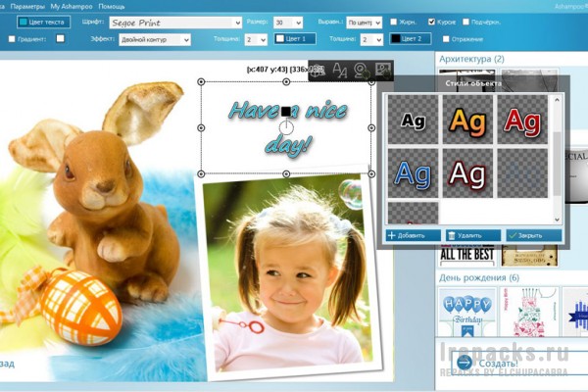Open the Размер size dropdown showing 30
Image resolution: width=588 pixels, height=392 pixels.
(287, 23)
